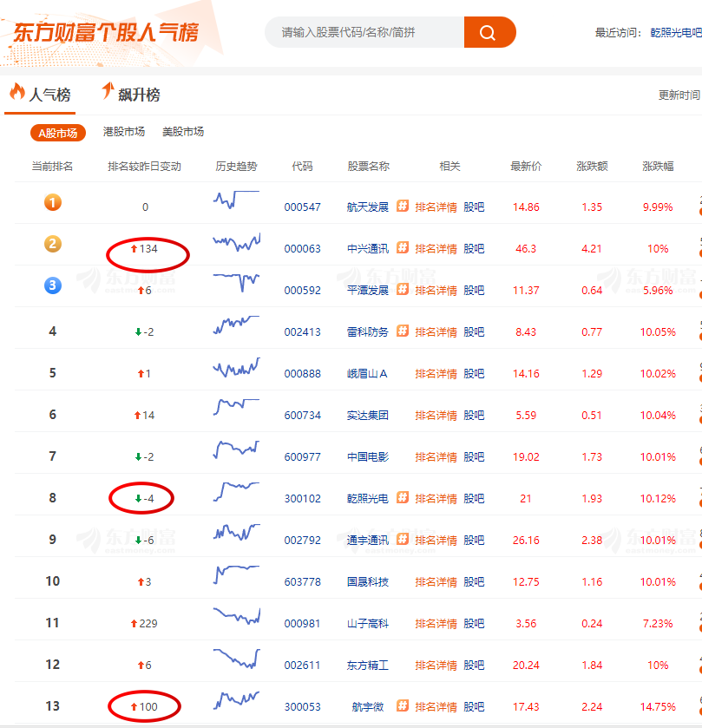Click the 排名较昨日变动 column header
Viewport: 702px width, 728px height.
click(x=144, y=167)
